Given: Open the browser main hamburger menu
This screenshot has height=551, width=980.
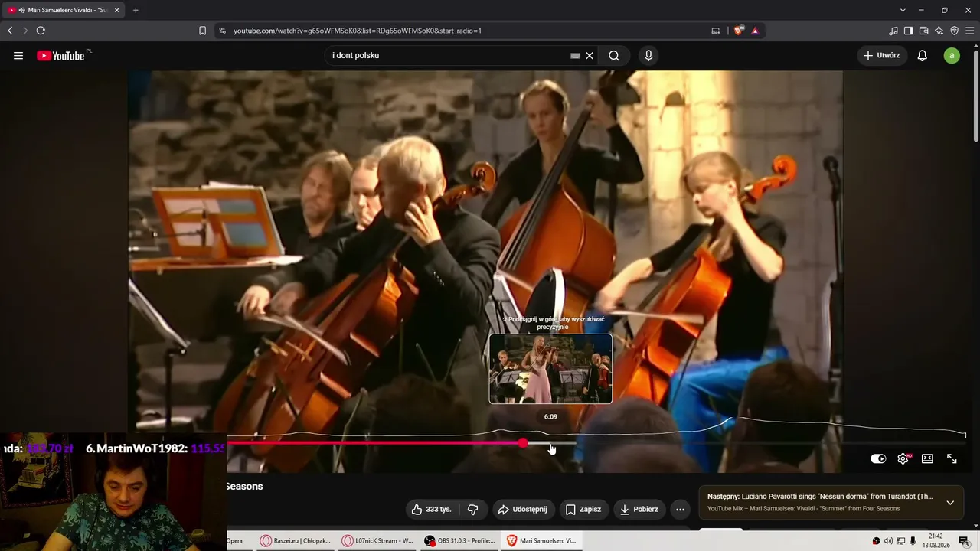Looking at the screenshot, I should click(x=970, y=31).
